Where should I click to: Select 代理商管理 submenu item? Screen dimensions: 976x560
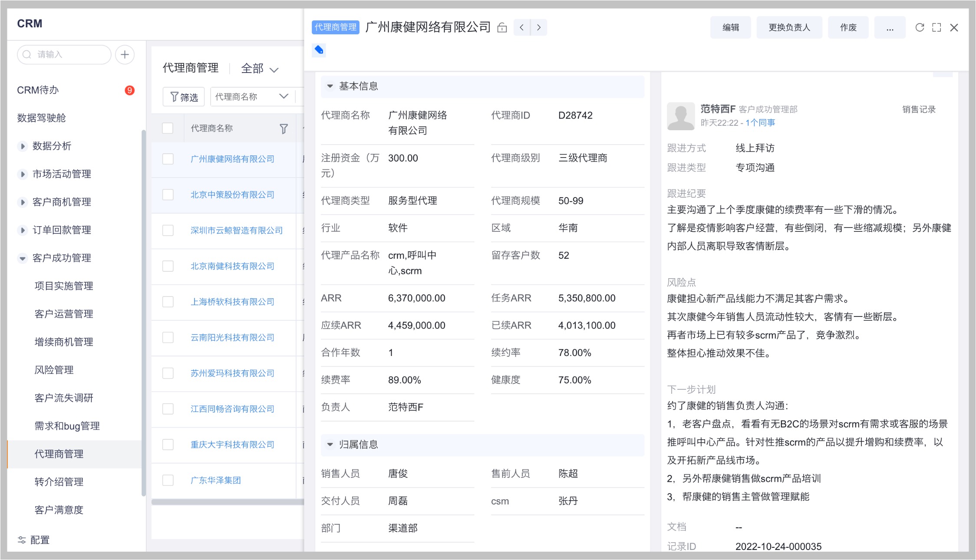(x=74, y=454)
